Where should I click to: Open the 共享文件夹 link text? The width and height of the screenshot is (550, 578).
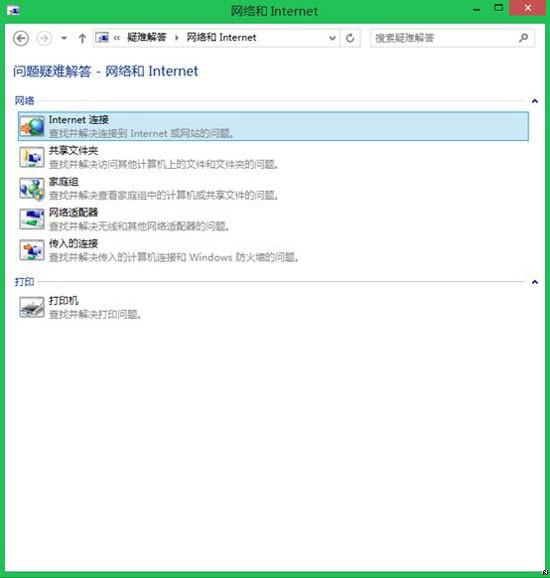coord(73,150)
